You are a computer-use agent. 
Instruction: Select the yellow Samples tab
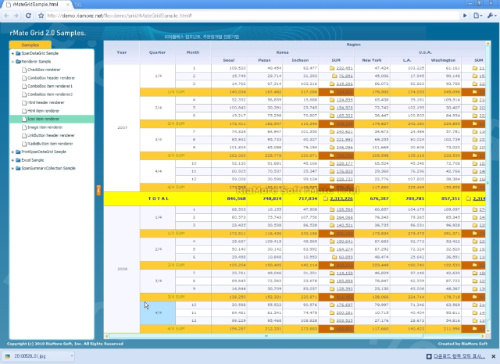(30, 45)
